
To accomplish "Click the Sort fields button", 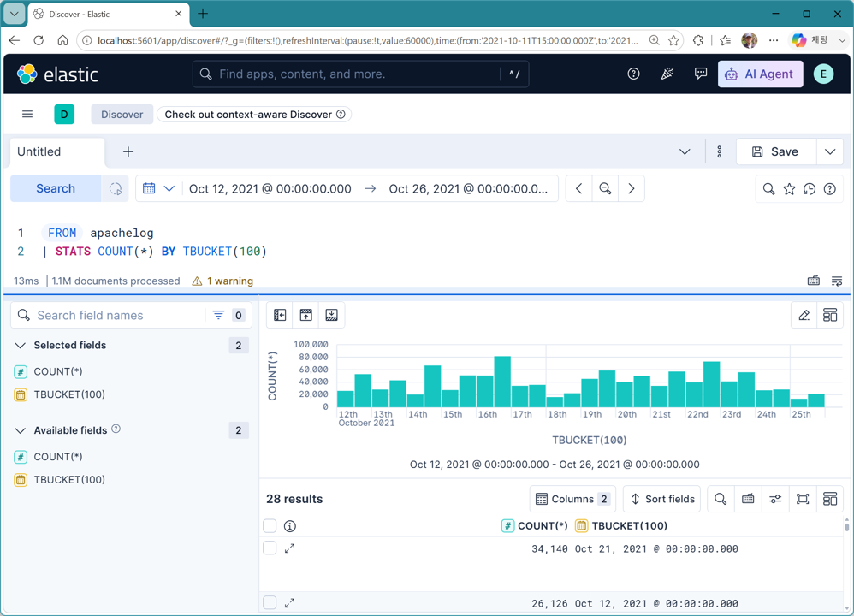I will (x=663, y=499).
